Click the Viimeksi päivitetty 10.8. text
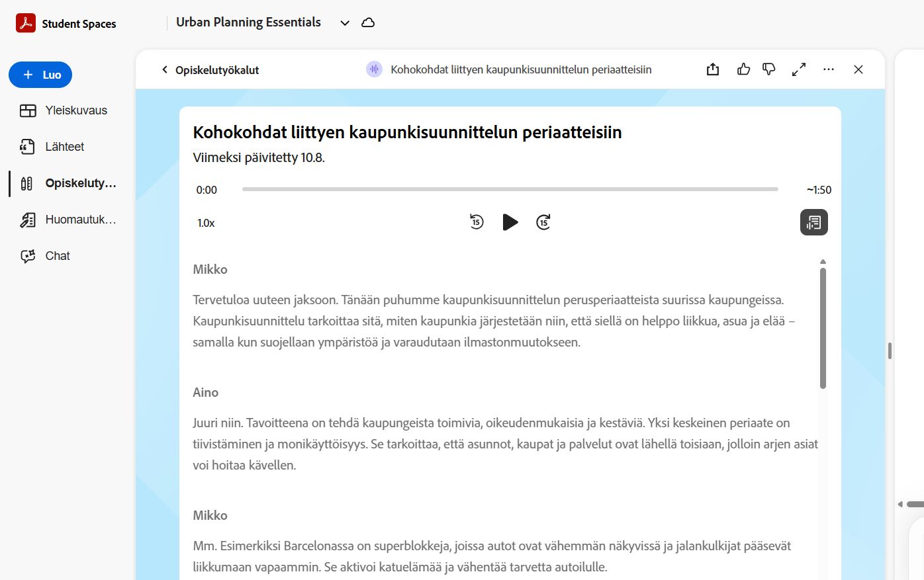924x580 pixels. pyautogui.click(x=259, y=158)
